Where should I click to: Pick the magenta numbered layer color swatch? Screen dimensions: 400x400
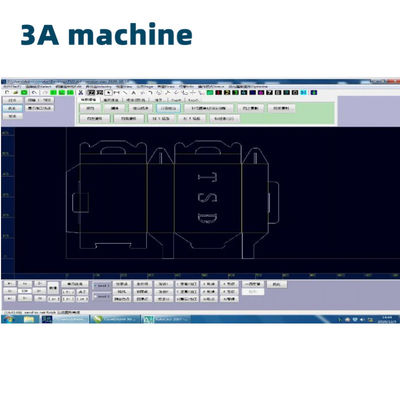(261, 93)
